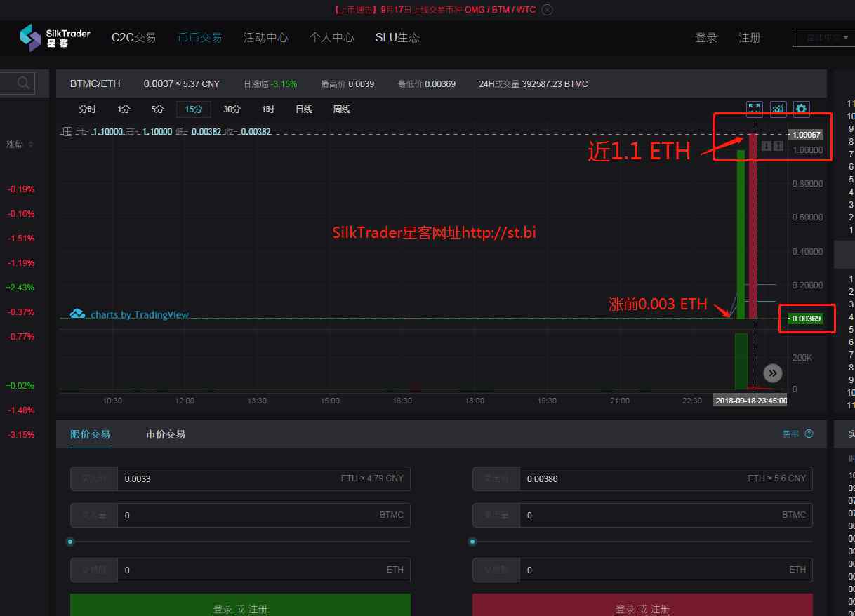Close the listing announcement banner
This screenshot has height=616, width=855.
point(548,10)
